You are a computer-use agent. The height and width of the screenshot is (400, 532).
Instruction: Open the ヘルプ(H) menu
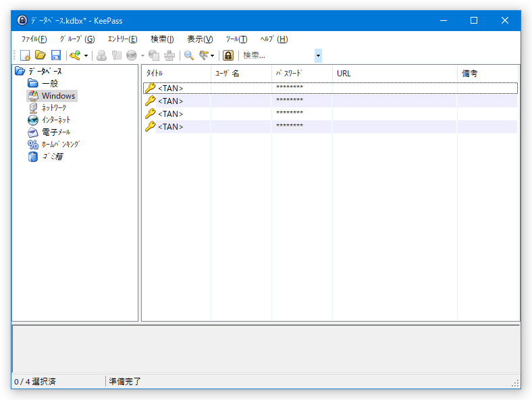pos(274,39)
